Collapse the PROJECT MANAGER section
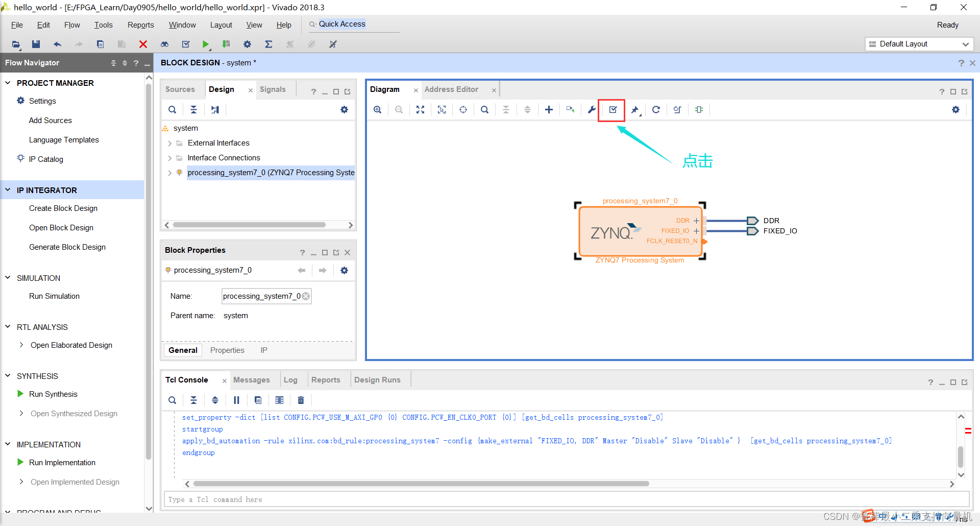 8,83
